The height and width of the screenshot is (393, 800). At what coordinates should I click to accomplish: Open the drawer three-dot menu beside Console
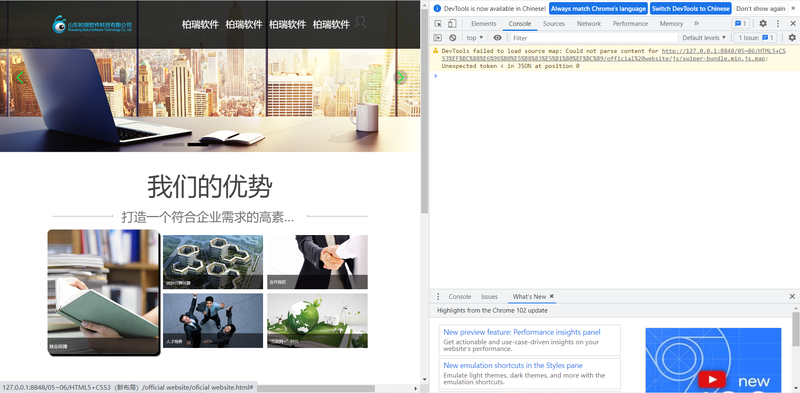[438, 297]
